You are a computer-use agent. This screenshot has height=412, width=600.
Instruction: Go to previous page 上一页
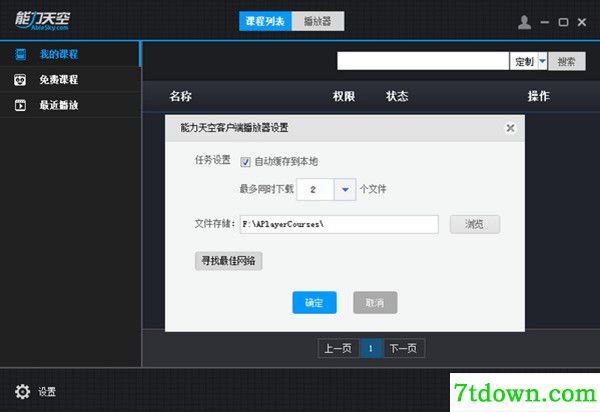tap(338, 348)
